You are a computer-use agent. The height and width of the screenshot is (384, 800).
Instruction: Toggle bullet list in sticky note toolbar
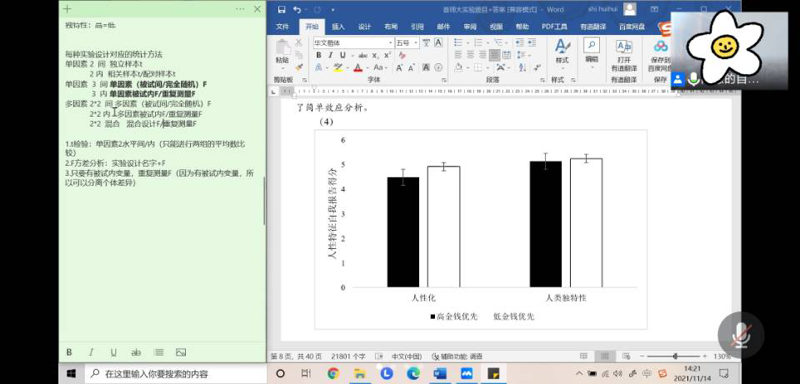coord(158,352)
